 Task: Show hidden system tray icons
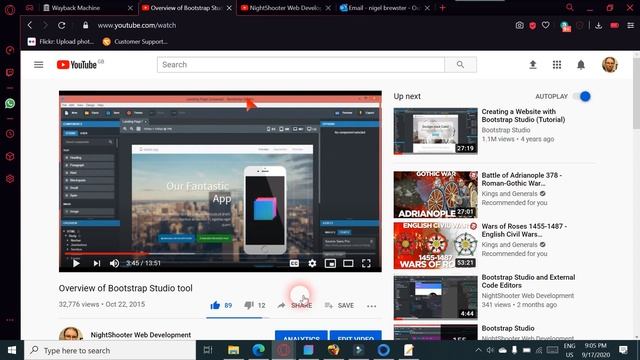pos(478,350)
